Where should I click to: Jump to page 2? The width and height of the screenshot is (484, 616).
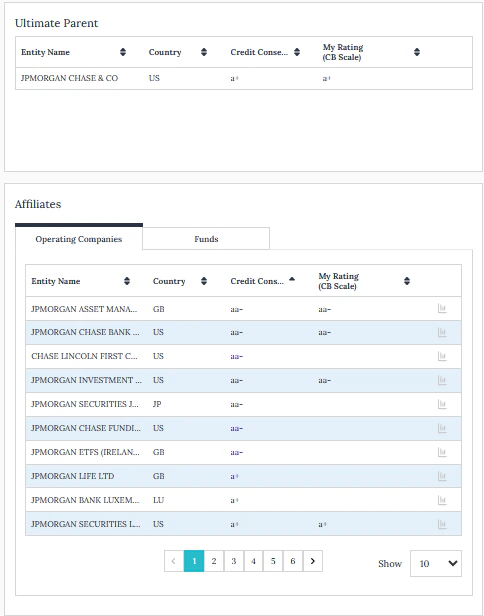(x=214, y=561)
